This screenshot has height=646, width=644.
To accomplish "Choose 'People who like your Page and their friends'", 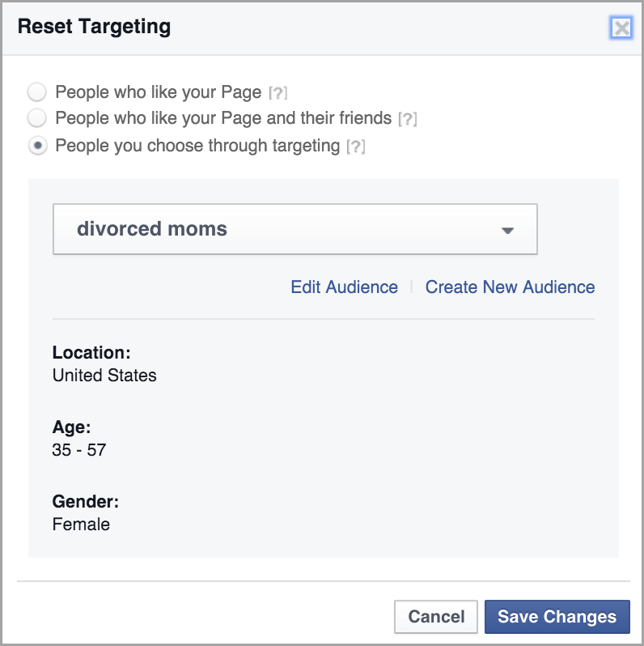I will [x=37, y=118].
